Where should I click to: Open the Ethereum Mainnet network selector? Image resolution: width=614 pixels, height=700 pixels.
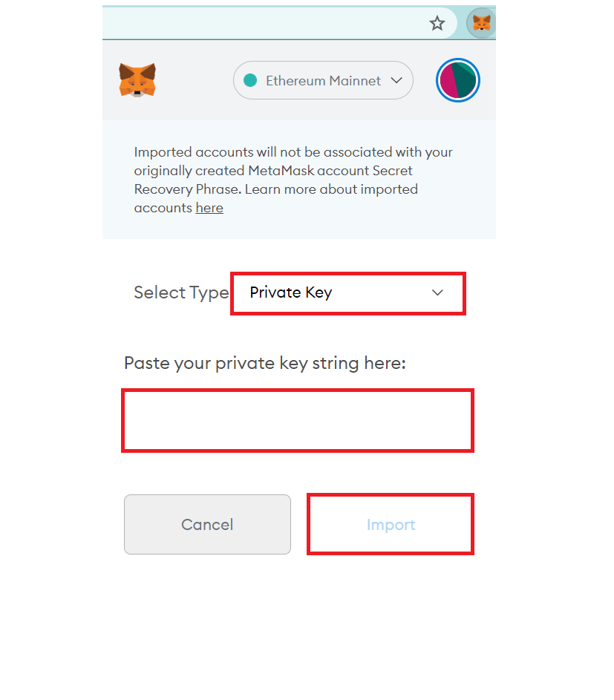[x=323, y=80]
